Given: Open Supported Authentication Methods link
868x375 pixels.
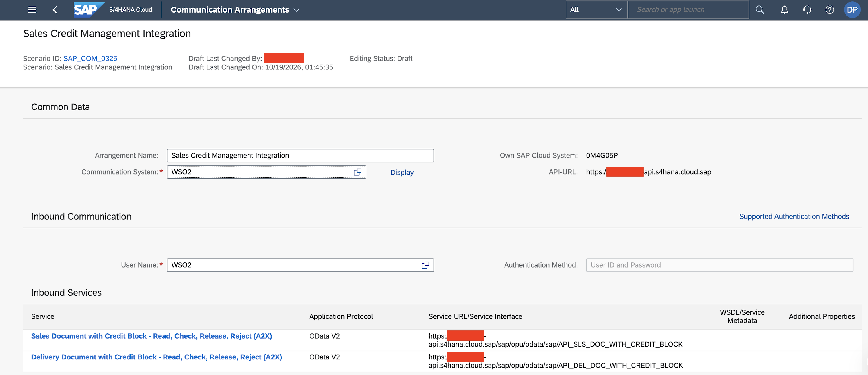Looking at the screenshot, I should click(x=794, y=216).
